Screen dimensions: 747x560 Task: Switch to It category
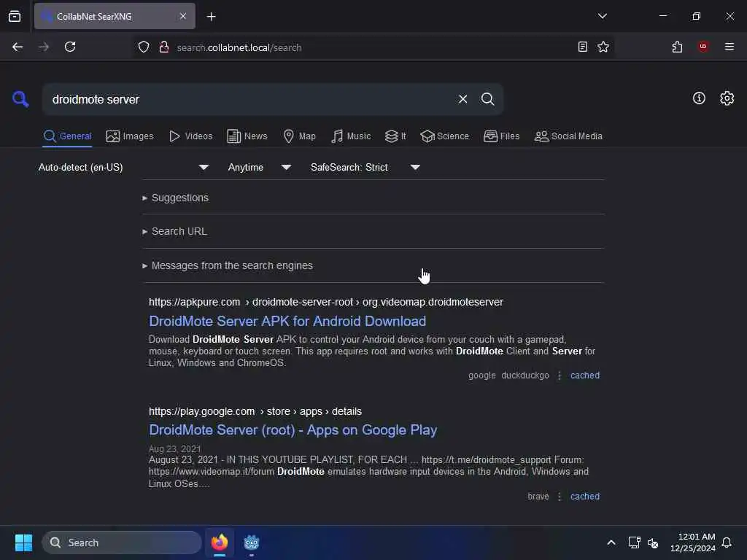[x=395, y=136]
